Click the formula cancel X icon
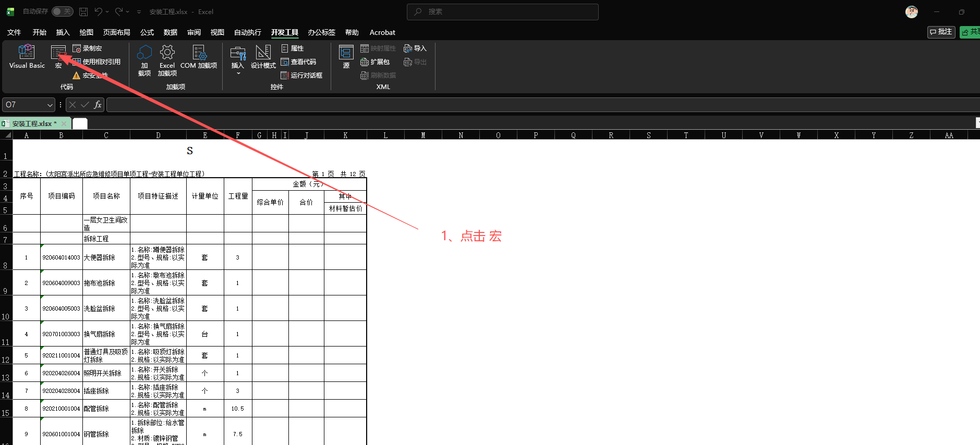The height and width of the screenshot is (445, 980). [72, 105]
